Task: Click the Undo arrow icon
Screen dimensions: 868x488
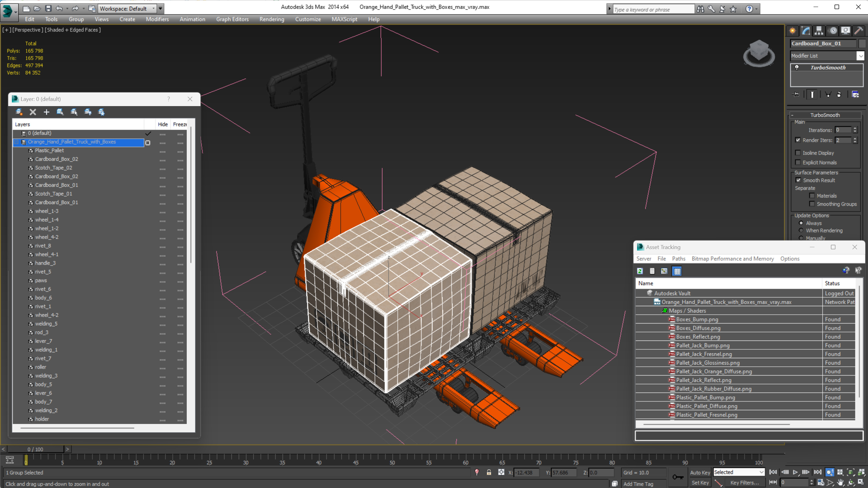Action: (59, 9)
